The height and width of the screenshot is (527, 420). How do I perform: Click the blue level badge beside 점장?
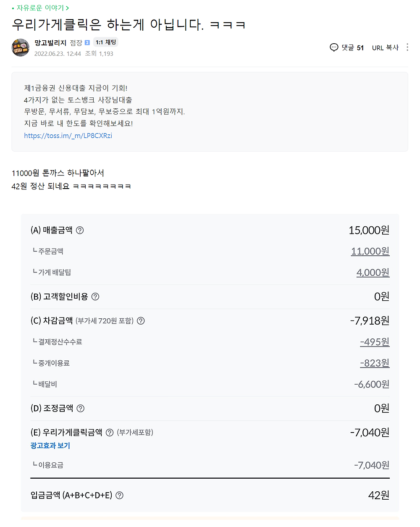click(87, 42)
